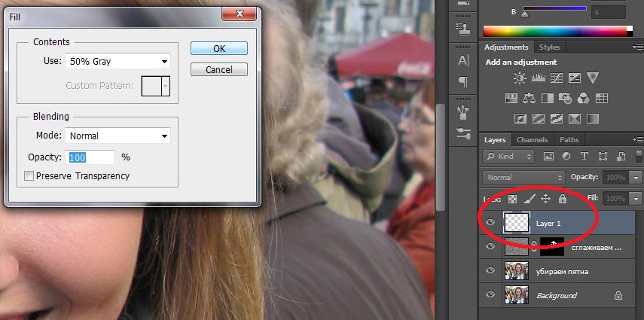Toggle lock position
The width and height of the screenshot is (644, 320).
click(x=545, y=200)
